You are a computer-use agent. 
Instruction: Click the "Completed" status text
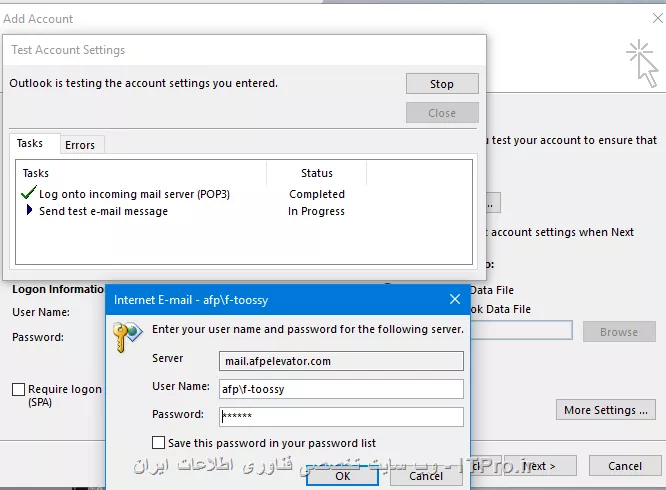(317, 194)
